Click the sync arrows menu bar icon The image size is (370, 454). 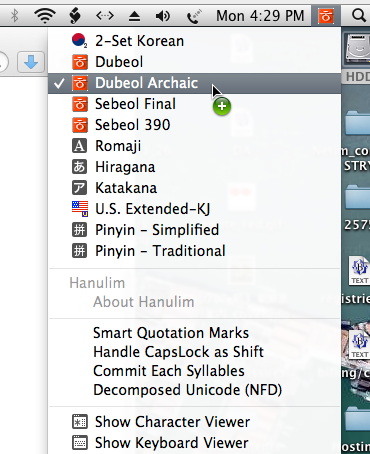(x=105, y=15)
